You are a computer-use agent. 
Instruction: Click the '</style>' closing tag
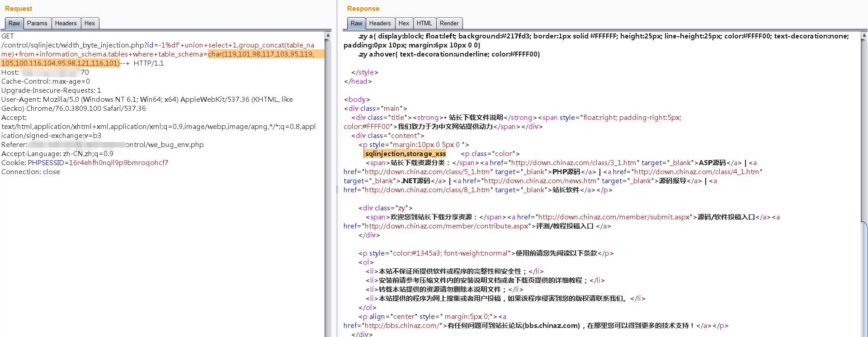point(365,72)
